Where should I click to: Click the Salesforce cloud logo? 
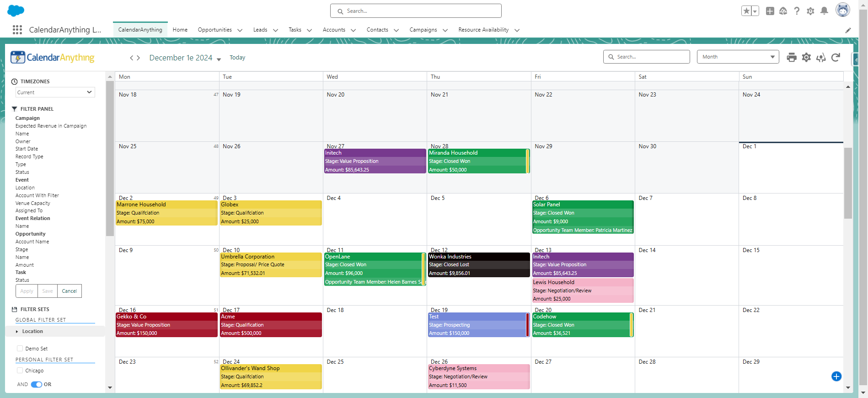tap(16, 11)
